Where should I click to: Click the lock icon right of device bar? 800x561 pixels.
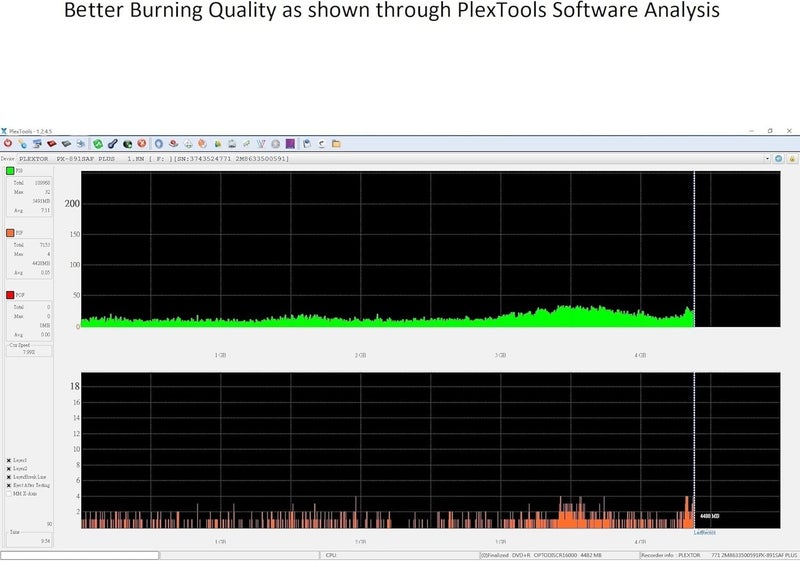(x=792, y=158)
